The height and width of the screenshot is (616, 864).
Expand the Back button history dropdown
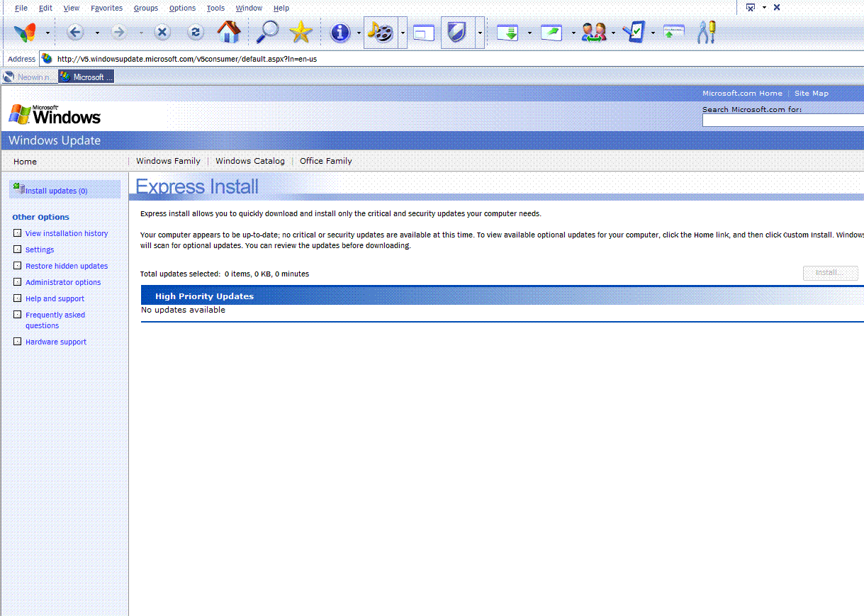point(97,32)
